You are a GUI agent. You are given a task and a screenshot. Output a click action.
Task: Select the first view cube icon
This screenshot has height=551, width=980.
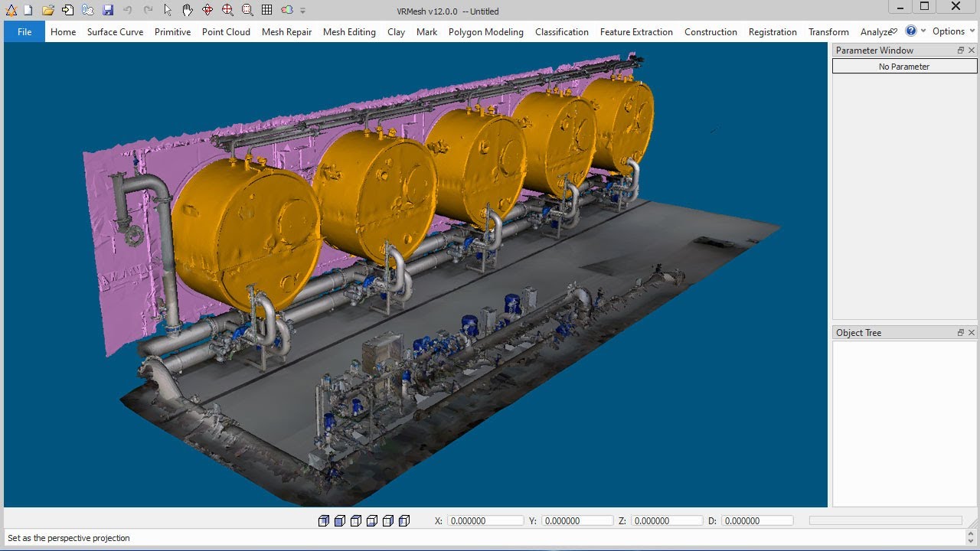[324, 521]
